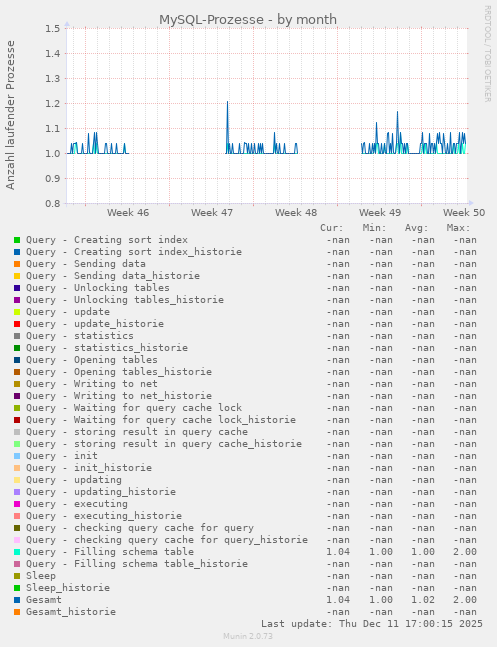
Task: Click the 'Cur:' column header
Action: tap(332, 228)
